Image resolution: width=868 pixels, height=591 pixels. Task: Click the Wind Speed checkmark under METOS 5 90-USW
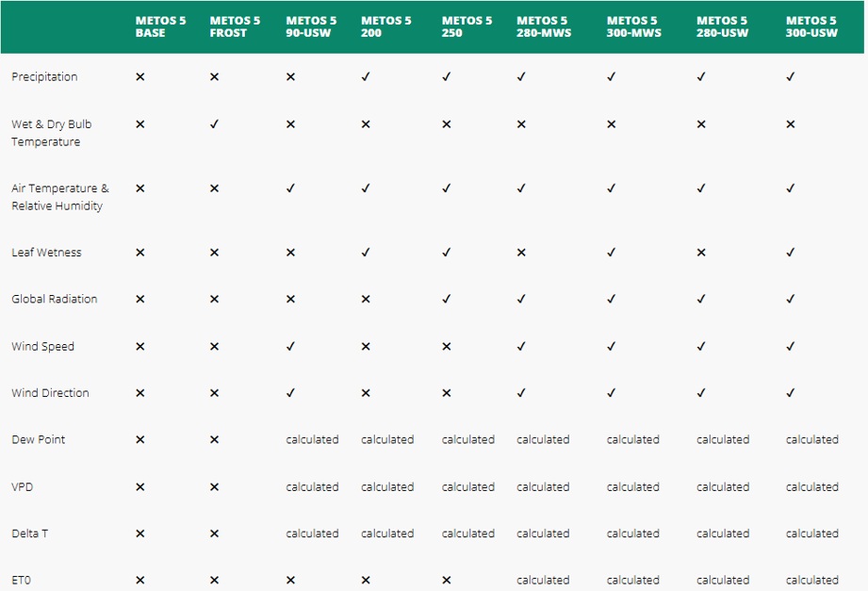(x=290, y=346)
